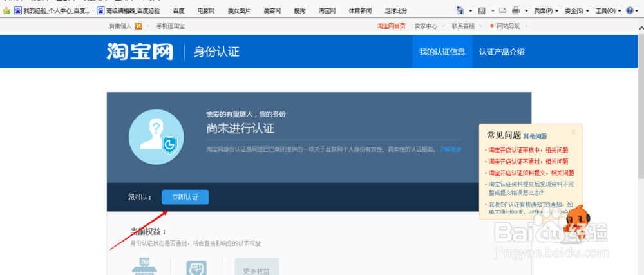Image resolution: width=644 pixels, height=275 pixels.
Task: Expand the 卖家中心 menu
Action: (x=428, y=26)
